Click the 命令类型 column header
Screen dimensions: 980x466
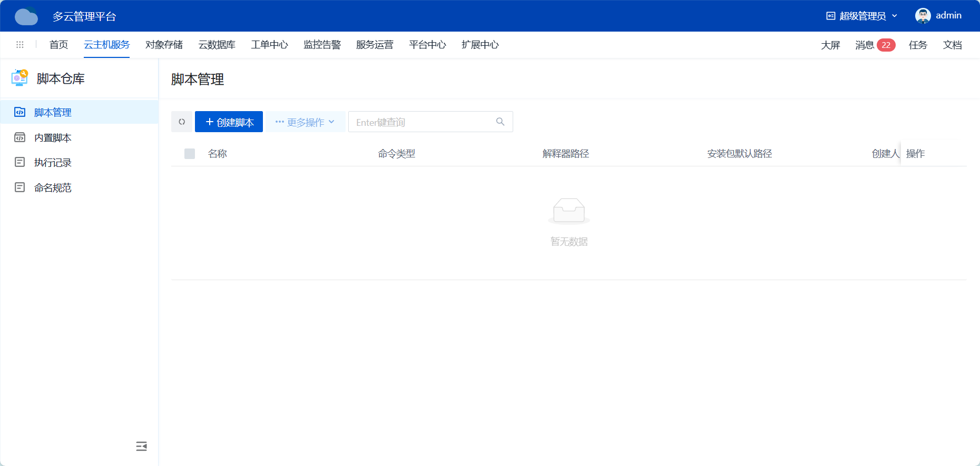click(397, 153)
